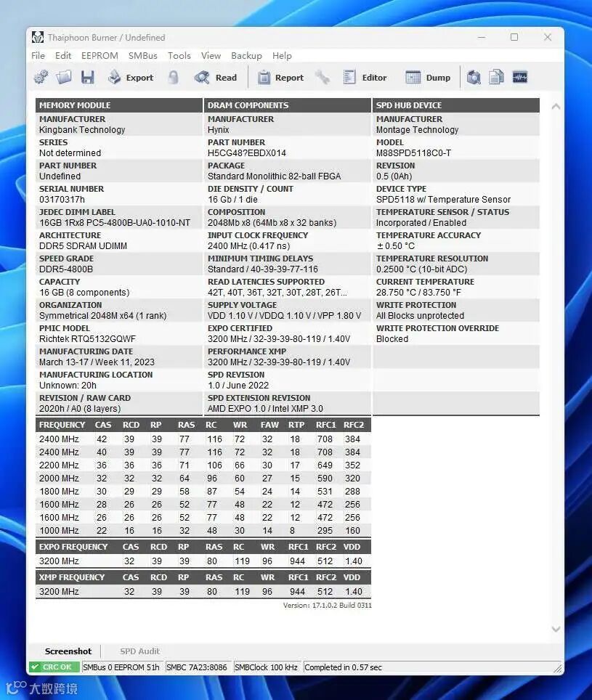
Task: Click the SMBC 7A23:8086 status entry
Action: click(x=196, y=667)
